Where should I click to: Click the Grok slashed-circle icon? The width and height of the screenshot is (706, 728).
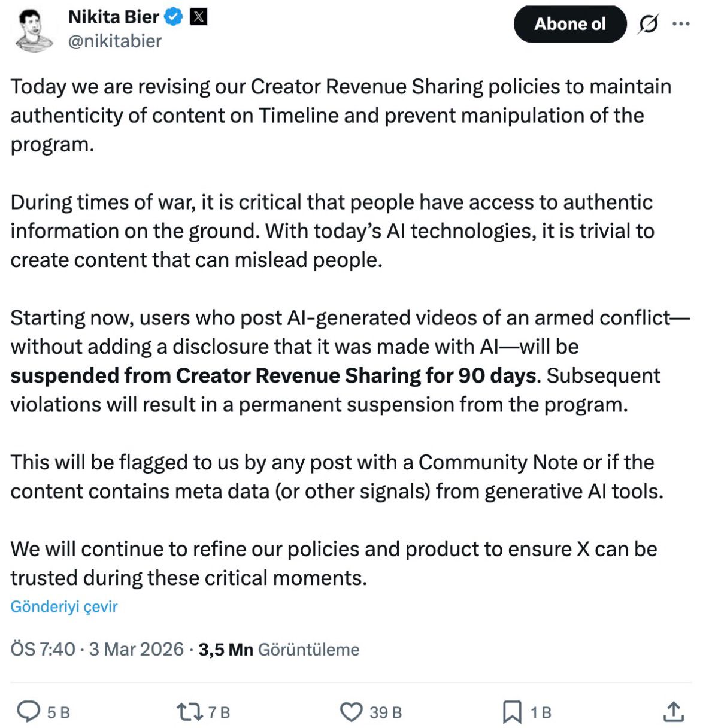(648, 24)
